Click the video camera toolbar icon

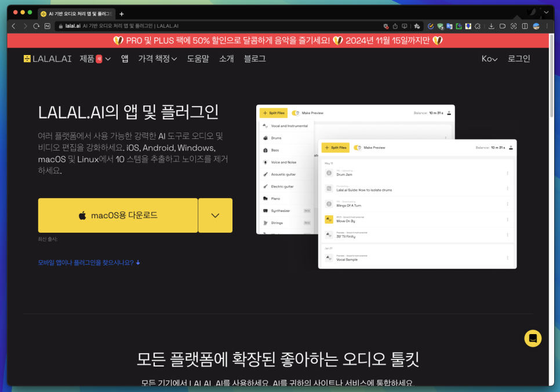click(x=503, y=26)
